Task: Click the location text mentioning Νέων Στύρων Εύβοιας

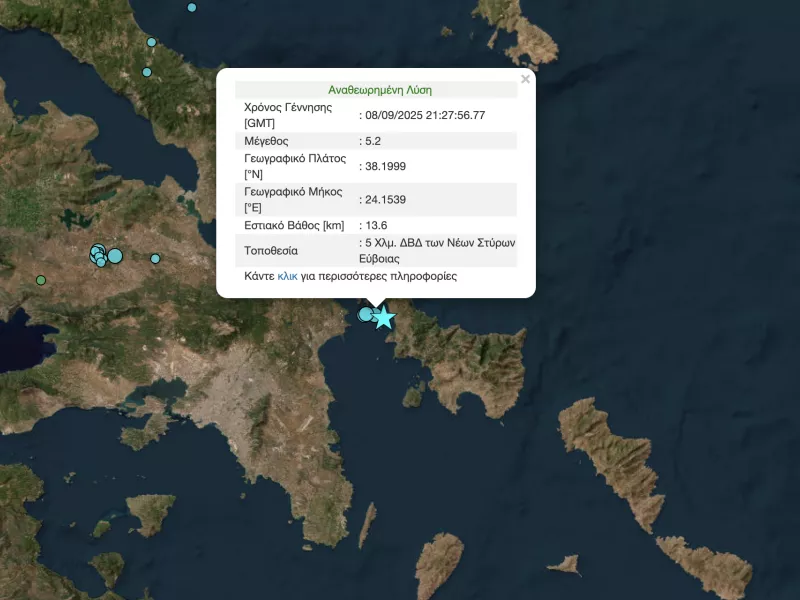Action: pyautogui.click(x=440, y=250)
